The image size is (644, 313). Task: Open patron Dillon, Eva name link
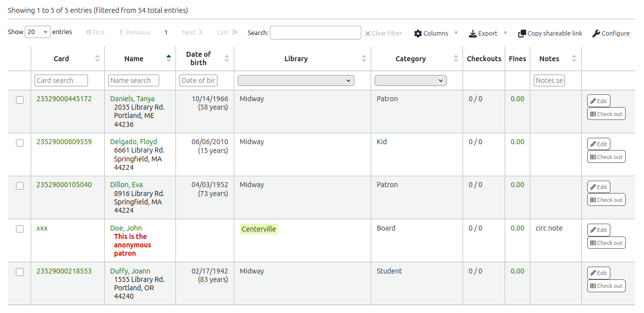(126, 185)
